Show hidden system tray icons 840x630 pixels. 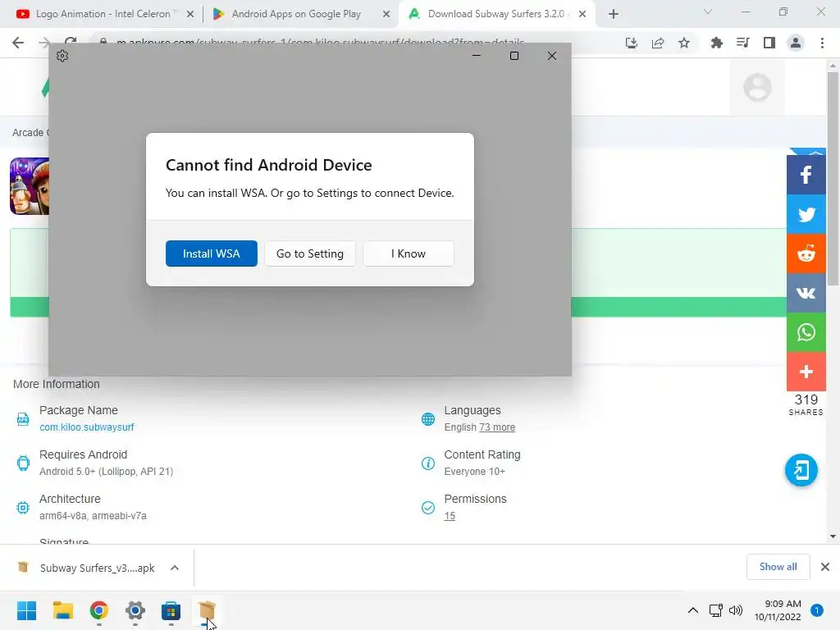(692, 610)
